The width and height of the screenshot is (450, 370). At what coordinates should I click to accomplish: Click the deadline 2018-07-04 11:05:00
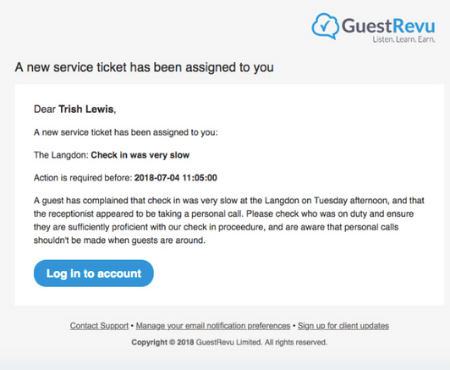coord(176,178)
